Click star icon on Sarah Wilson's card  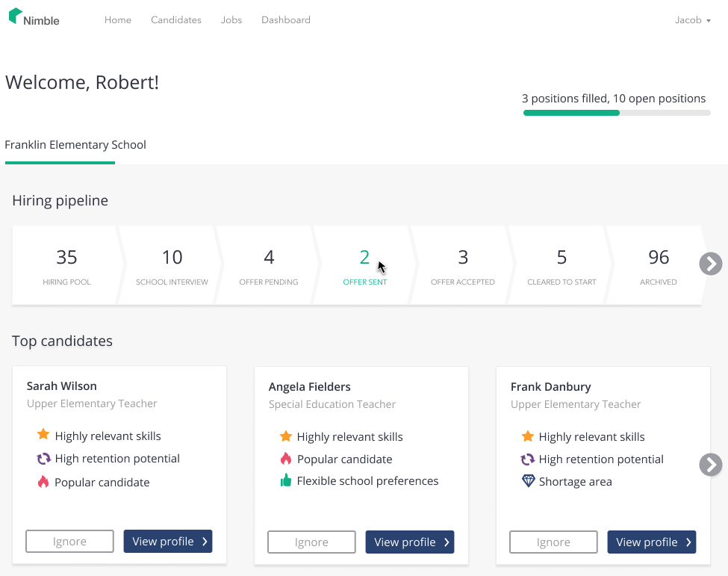pos(43,435)
